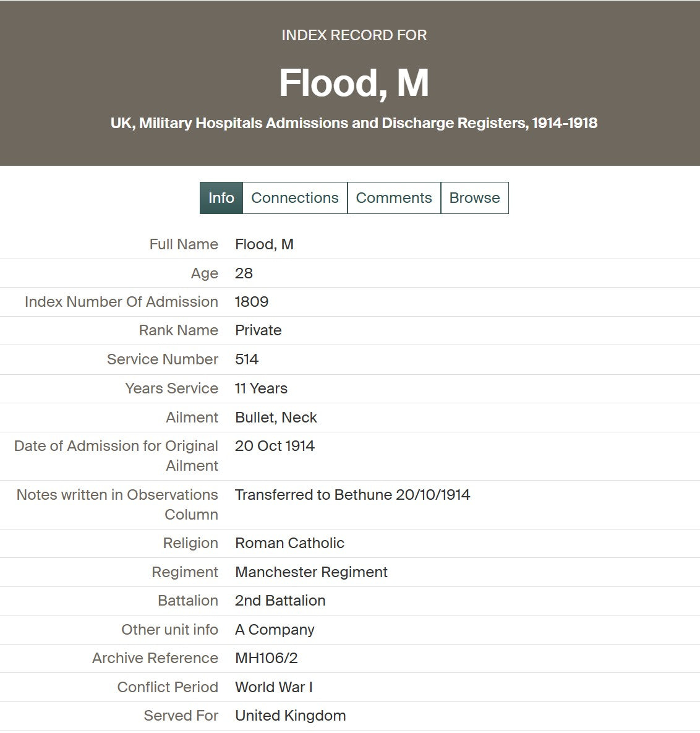The width and height of the screenshot is (700, 733).
Task: Switch to the Connections tab
Action: click(295, 198)
